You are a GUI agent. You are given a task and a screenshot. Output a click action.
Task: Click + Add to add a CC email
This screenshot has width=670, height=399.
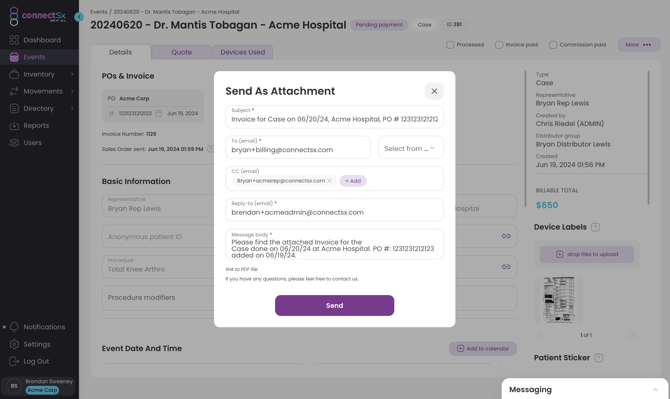353,181
